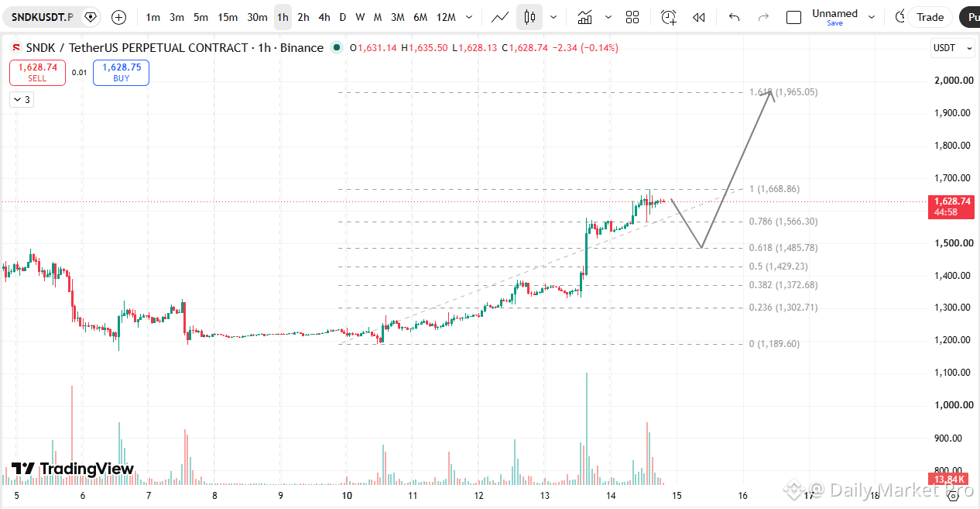The width and height of the screenshot is (980, 509).
Task: Switch to the 5m timeframe
Action: [200, 17]
